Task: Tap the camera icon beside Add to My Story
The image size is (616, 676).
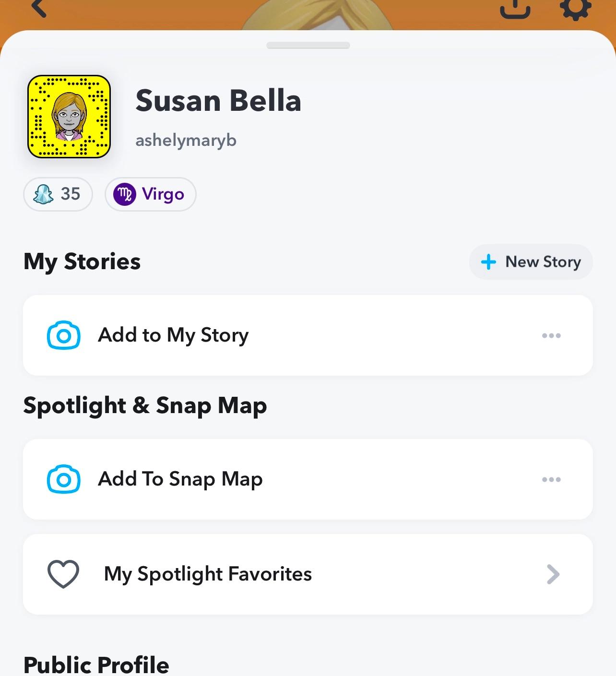Action: (63, 335)
